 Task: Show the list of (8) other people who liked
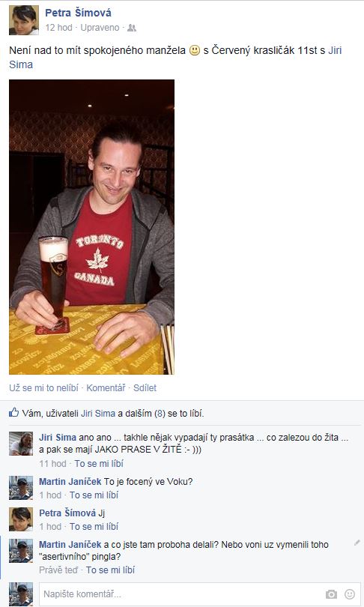point(160,414)
